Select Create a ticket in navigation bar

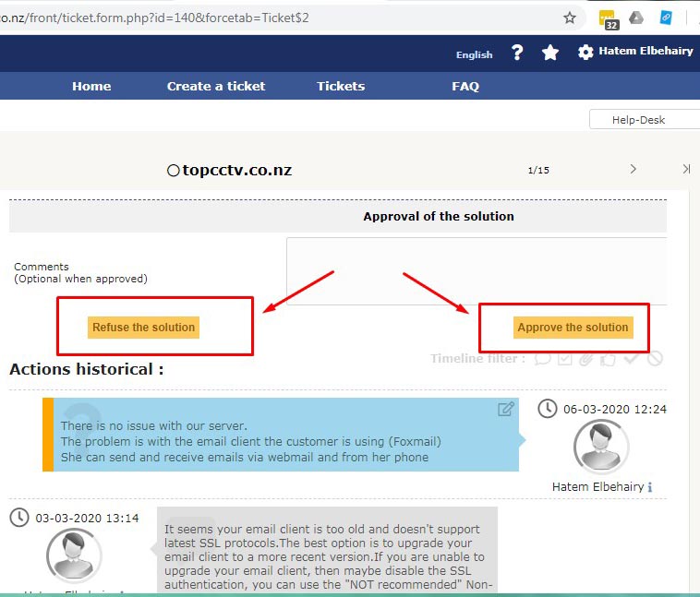pyautogui.click(x=216, y=86)
